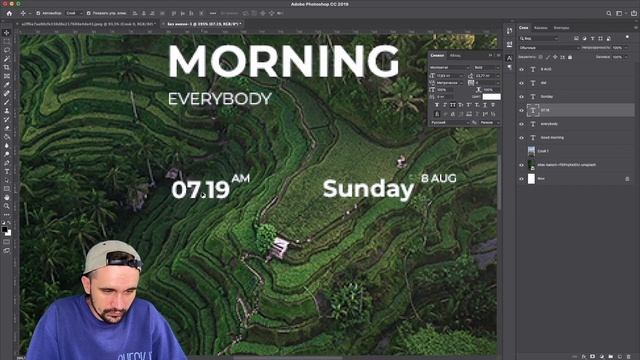Change screen mode icon in toolbar
Screen dimensions: 640x360
[7, 251]
